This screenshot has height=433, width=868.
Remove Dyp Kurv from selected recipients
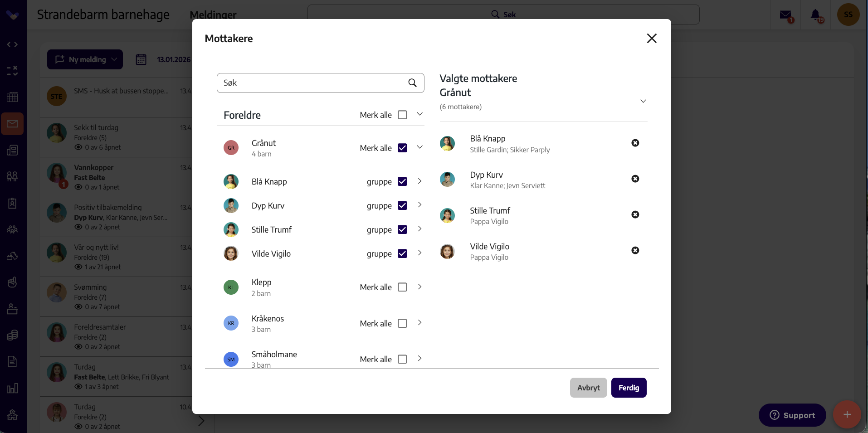[x=635, y=179]
